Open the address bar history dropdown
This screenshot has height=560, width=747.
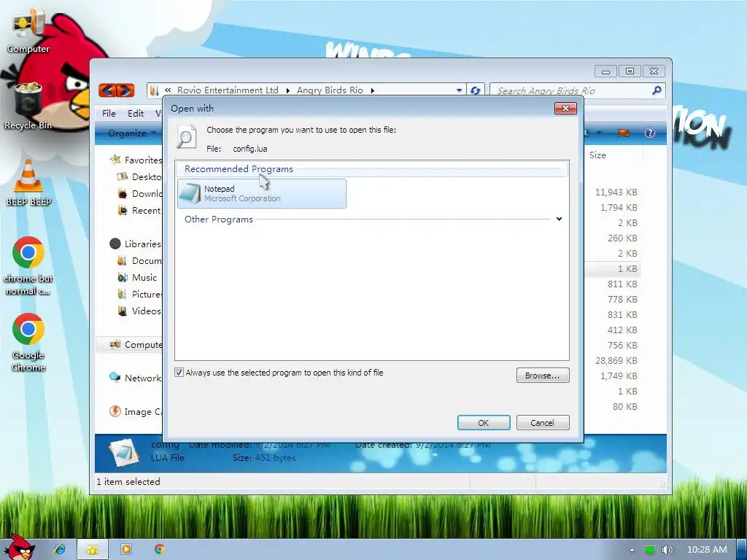pyautogui.click(x=459, y=90)
